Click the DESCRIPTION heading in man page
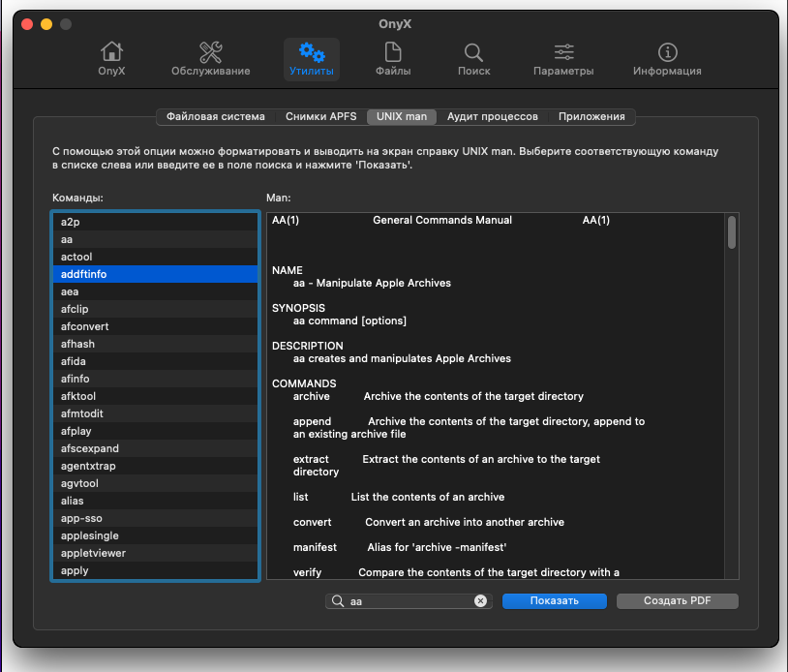 (x=308, y=346)
